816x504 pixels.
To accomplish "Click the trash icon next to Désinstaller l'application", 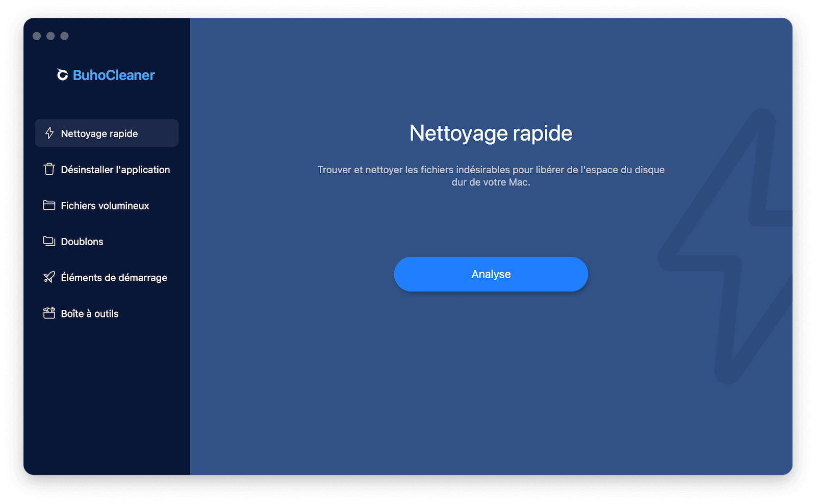I will [49, 169].
